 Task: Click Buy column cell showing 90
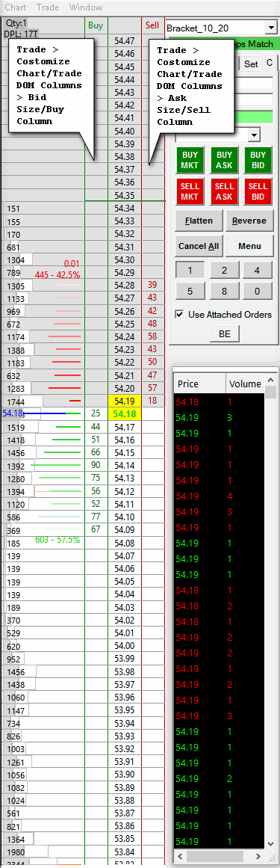pyautogui.click(x=96, y=465)
